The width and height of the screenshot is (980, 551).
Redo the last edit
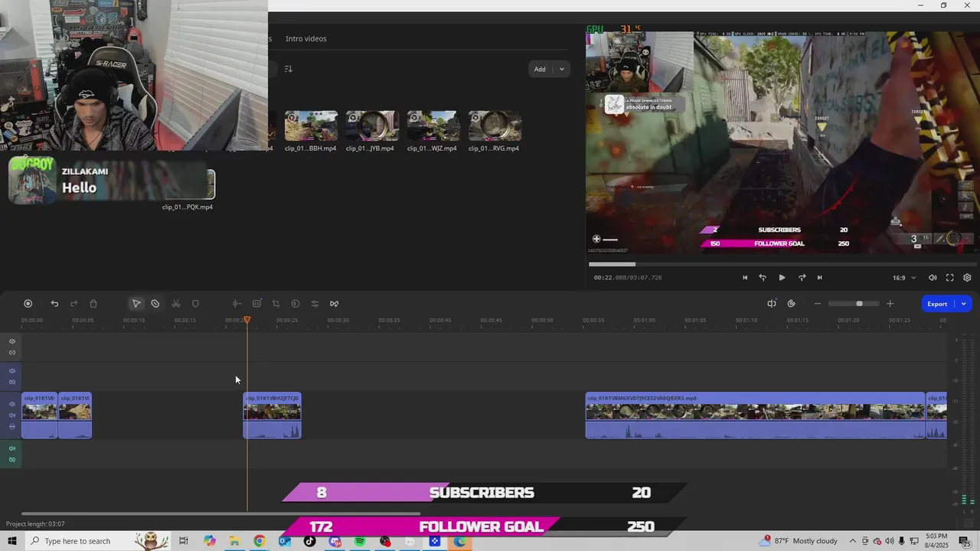point(73,304)
